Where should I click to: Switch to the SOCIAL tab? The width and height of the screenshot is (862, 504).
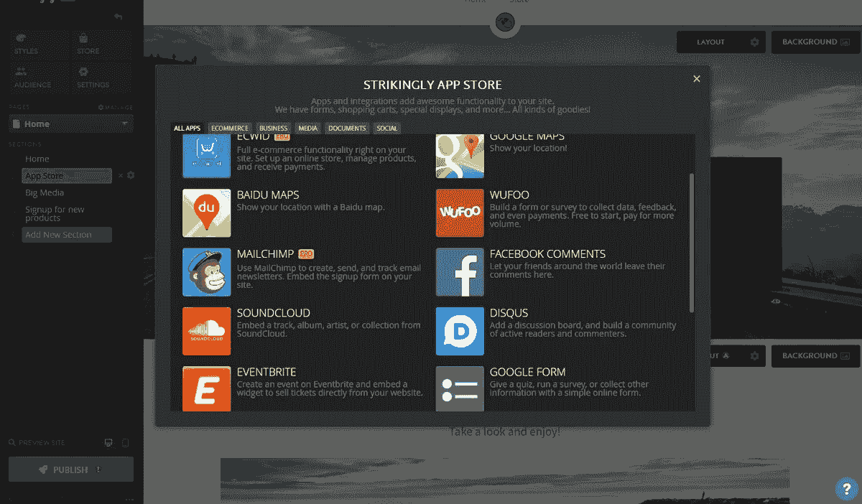[386, 128]
